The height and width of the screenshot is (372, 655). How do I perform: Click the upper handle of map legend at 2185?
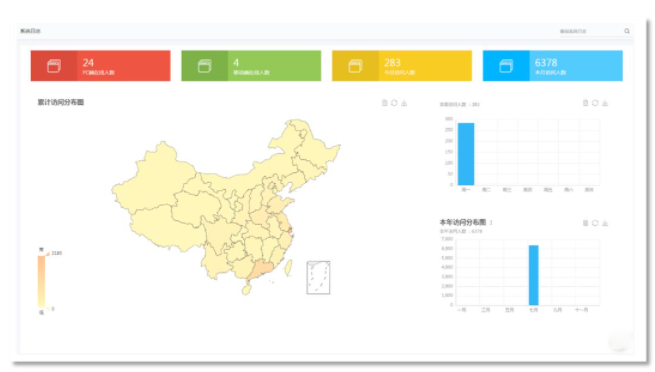tap(48, 254)
